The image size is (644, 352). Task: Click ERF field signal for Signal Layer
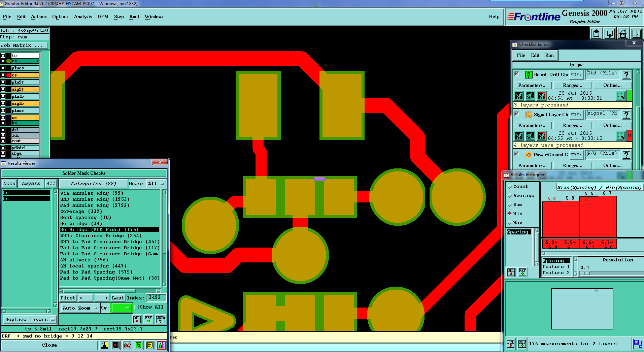point(602,115)
